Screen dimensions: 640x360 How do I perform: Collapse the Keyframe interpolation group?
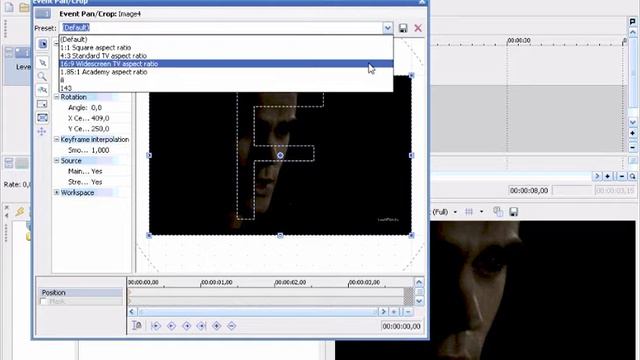[57, 140]
